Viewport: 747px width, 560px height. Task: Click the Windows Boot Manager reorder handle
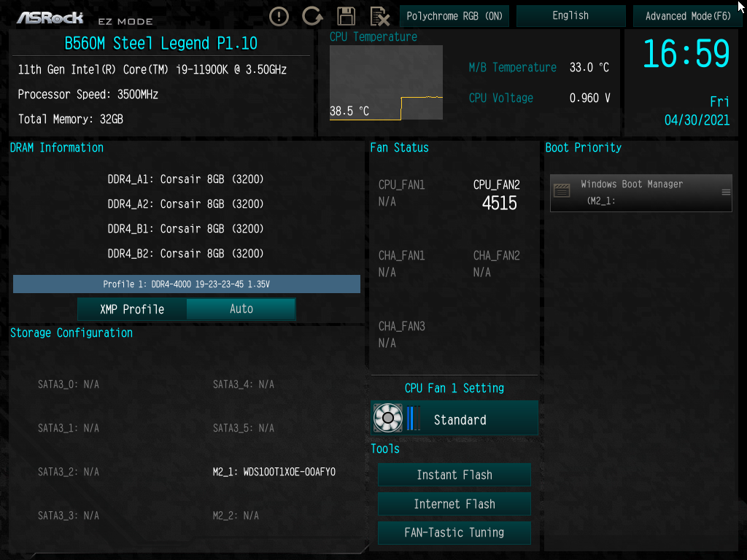point(726,192)
